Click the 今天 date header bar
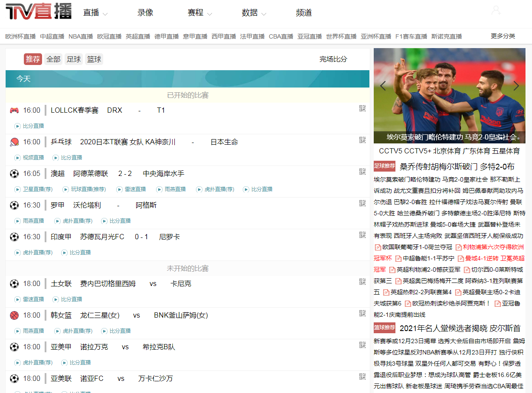This screenshot has width=532, height=393. click(187, 79)
